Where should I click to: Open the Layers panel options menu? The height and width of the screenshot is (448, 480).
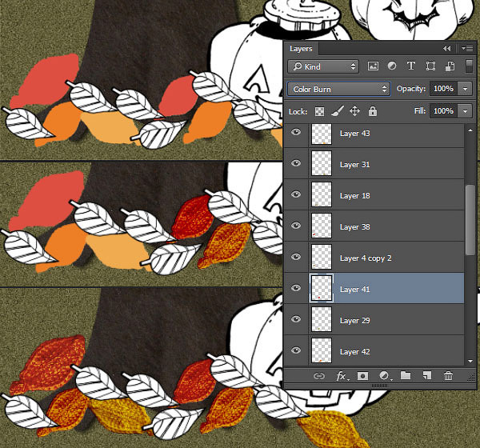[467, 48]
